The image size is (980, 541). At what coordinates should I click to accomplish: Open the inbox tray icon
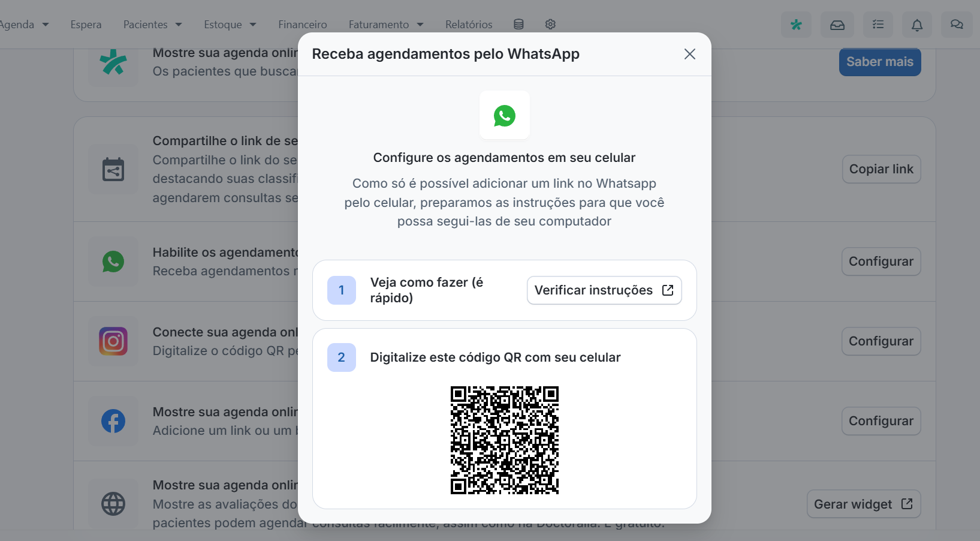pos(837,25)
